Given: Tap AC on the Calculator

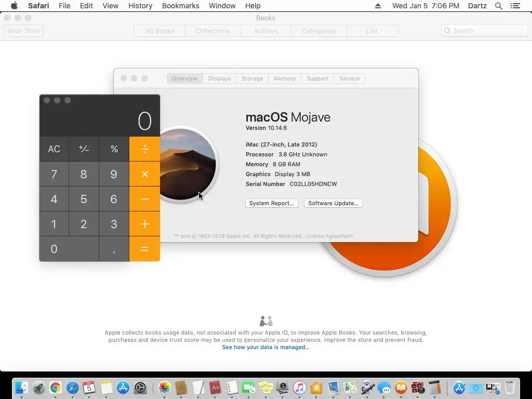Looking at the screenshot, I should 54,149.
